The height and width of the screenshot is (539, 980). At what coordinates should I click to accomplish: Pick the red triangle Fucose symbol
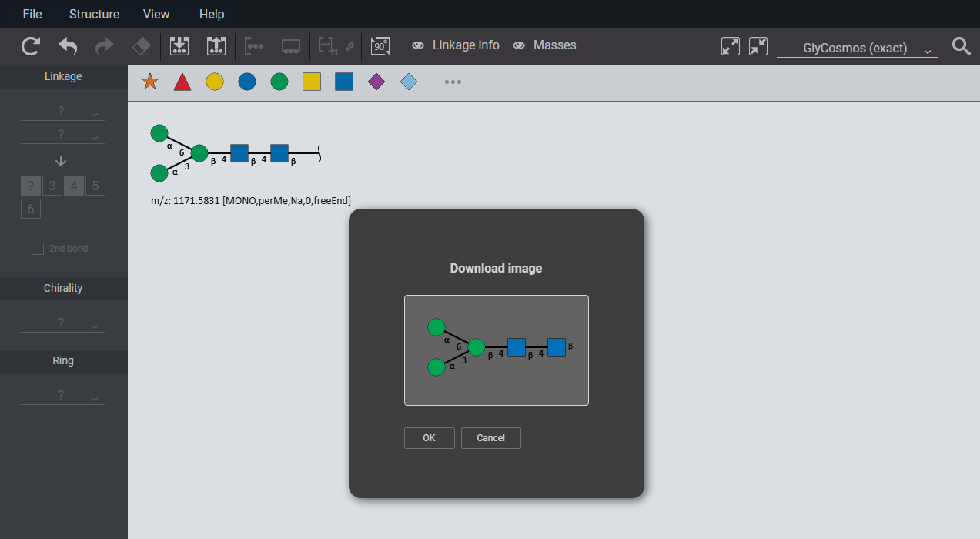coord(182,81)
